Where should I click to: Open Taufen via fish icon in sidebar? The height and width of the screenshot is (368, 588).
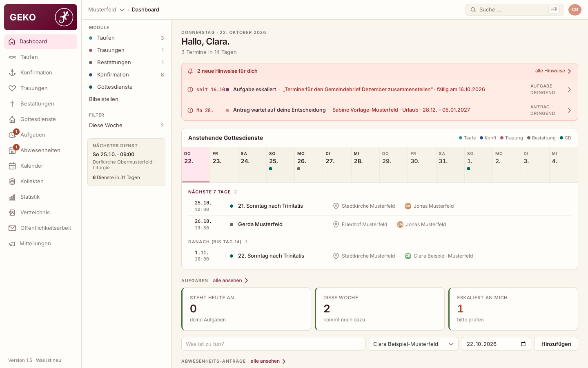(12, 57)
